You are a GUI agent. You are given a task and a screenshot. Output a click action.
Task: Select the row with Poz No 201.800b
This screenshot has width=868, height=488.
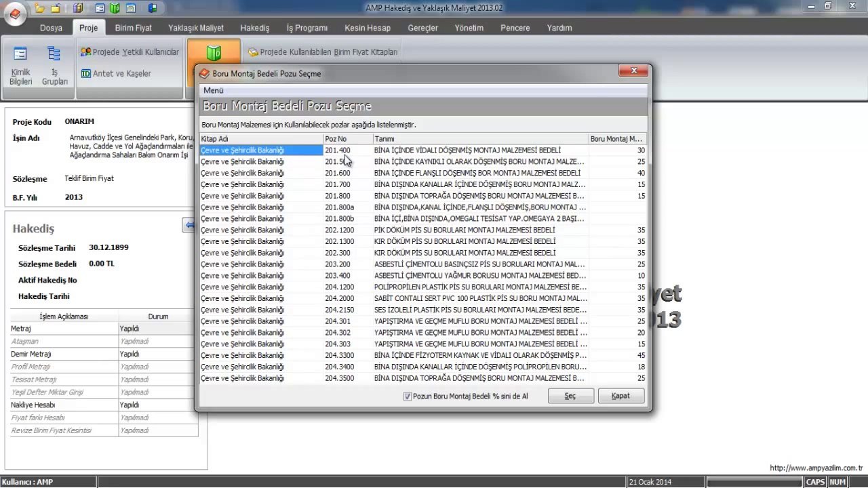click(x=423, y=218)
